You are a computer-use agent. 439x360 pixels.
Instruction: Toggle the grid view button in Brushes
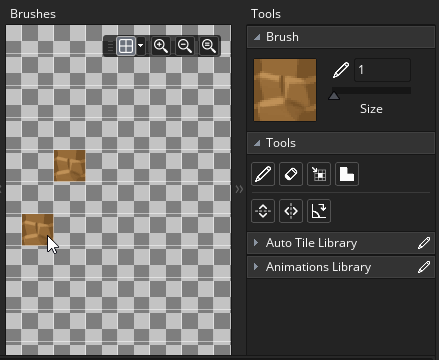(x=126, y=46)
